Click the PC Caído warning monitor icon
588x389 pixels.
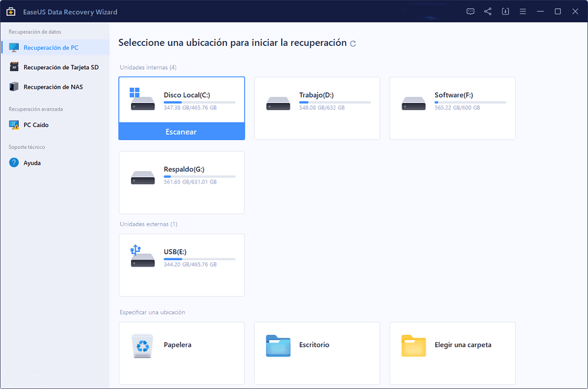click(x=14, y=125)
